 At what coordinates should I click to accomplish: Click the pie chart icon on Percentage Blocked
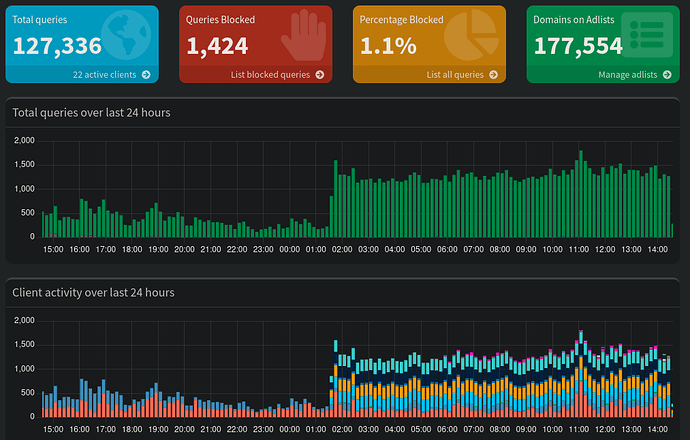[472, 36]
